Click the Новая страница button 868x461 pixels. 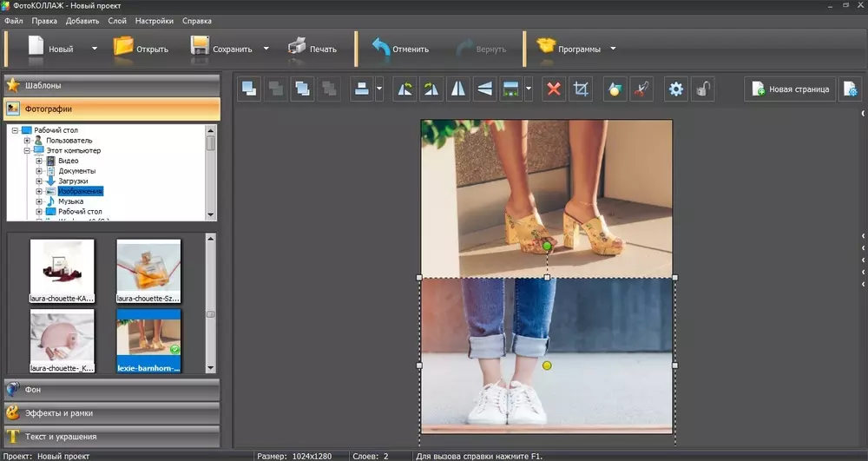coord(790,89)
